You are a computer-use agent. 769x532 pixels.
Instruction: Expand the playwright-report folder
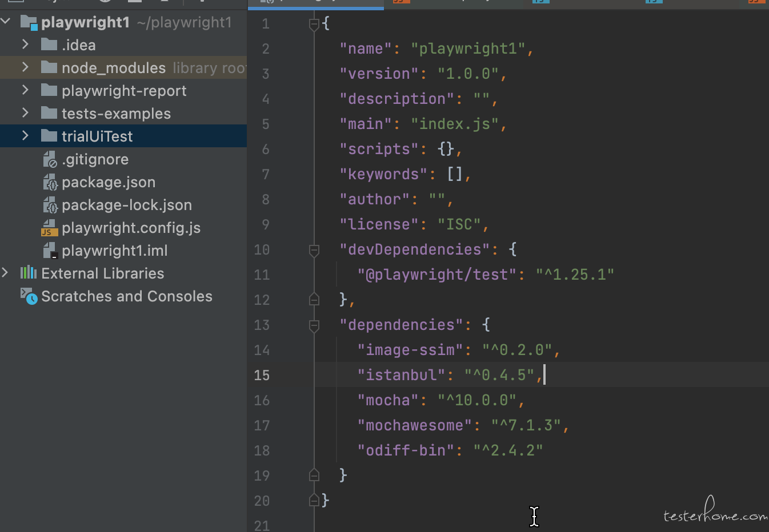(25, 90)
